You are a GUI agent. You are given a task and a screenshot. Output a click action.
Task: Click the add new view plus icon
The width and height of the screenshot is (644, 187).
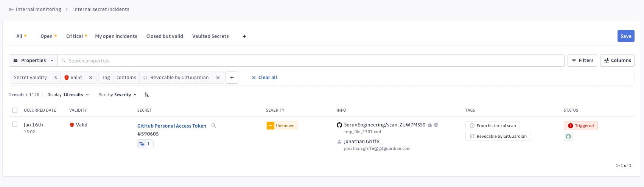[x=244, y=36]
